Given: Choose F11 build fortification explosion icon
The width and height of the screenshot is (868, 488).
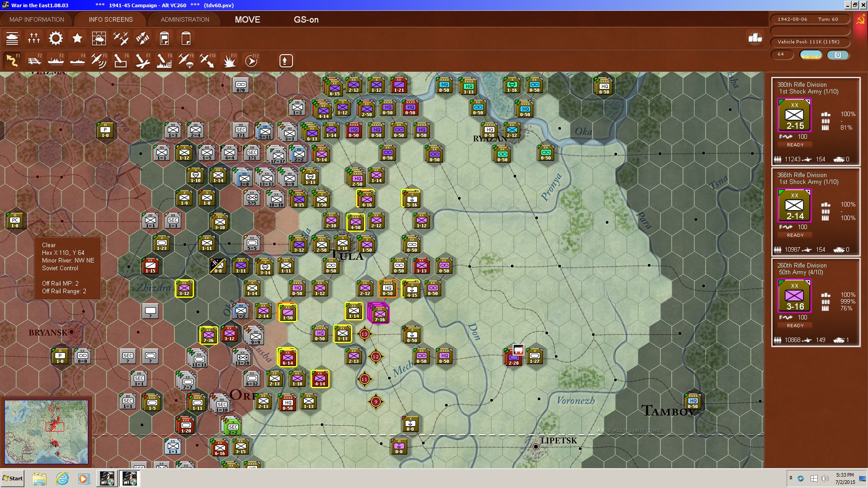Looking at the screenshot, I should (229, 61).
